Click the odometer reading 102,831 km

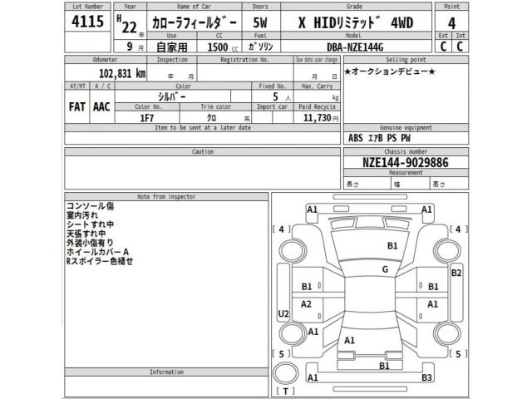122,73
